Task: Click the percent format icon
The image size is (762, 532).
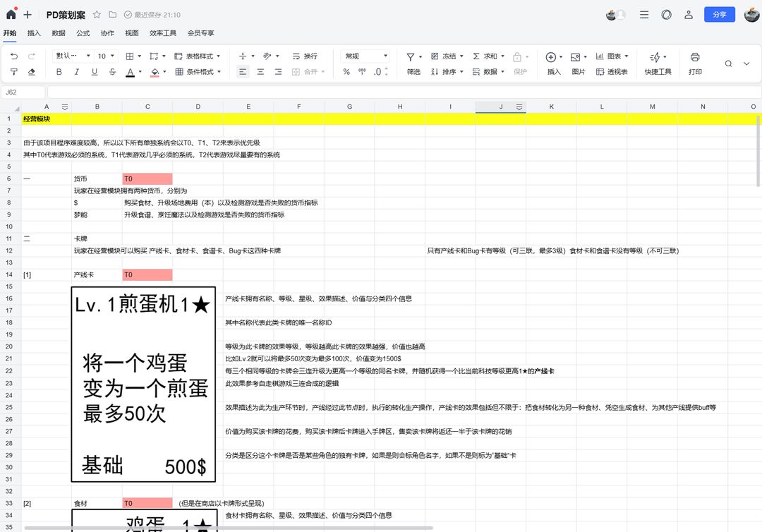Action: point(346,72)
